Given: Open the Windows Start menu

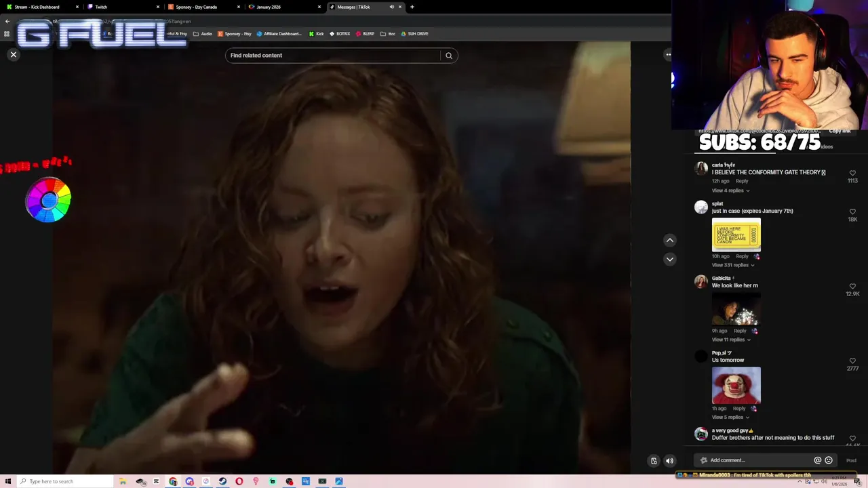Looking at the screenshot, I should click(x=8, y=481).
